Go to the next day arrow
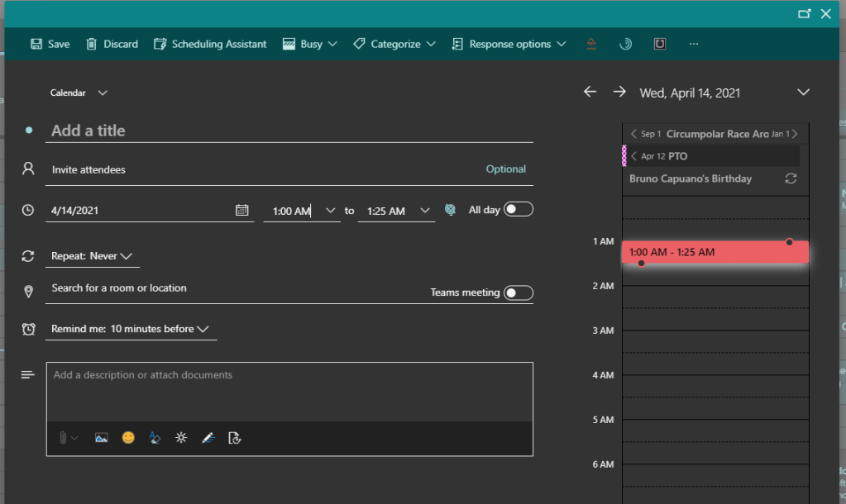This screenshot has height=504, width=846. [619, 92]
